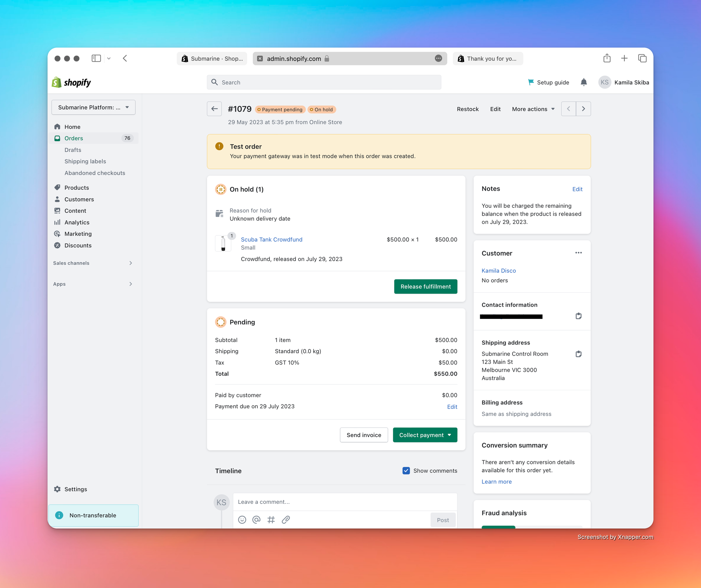Click the Safari share icon

tap(607, 58)
